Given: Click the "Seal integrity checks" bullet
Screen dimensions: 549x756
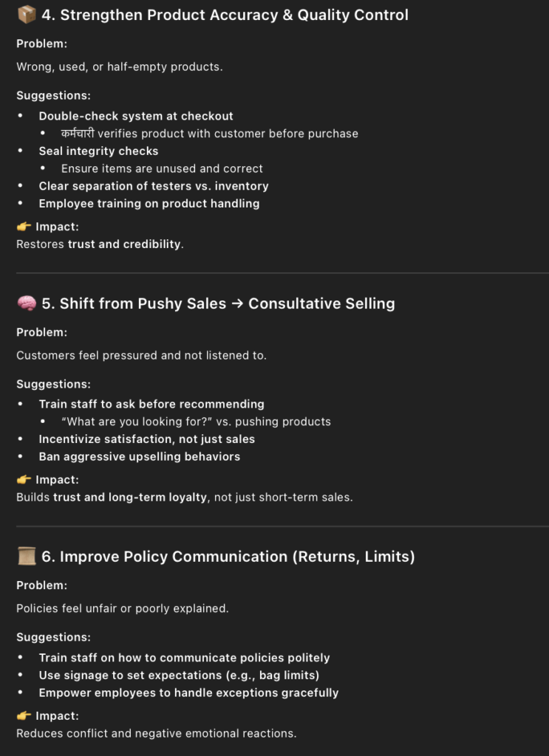Looking at the screenshot, I should coord(98,151).
